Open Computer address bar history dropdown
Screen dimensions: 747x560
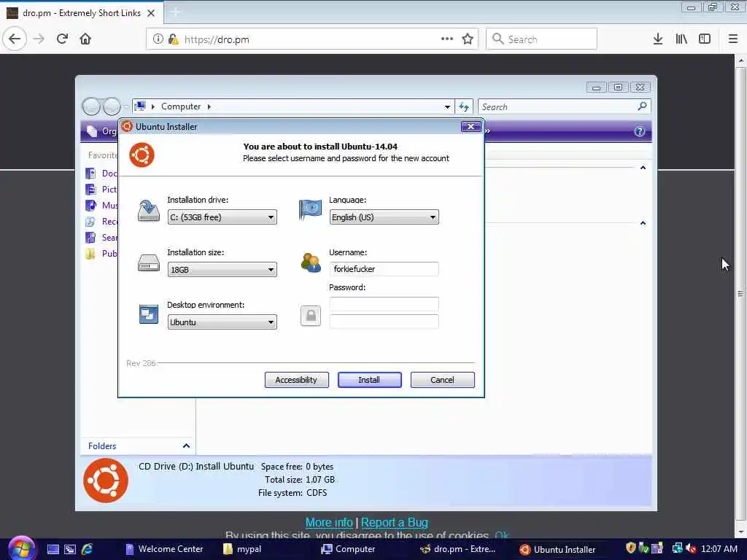pos(447,106)
